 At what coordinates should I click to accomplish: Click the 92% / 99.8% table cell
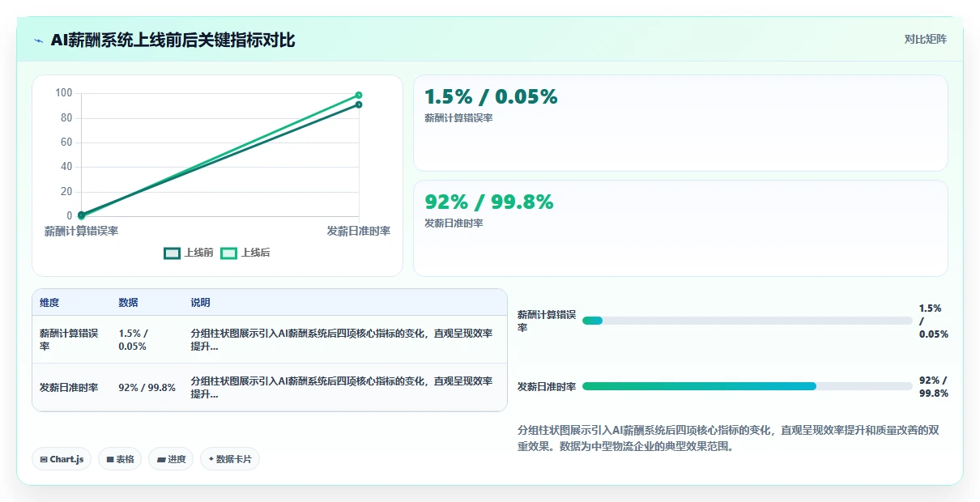pos(147,387)
